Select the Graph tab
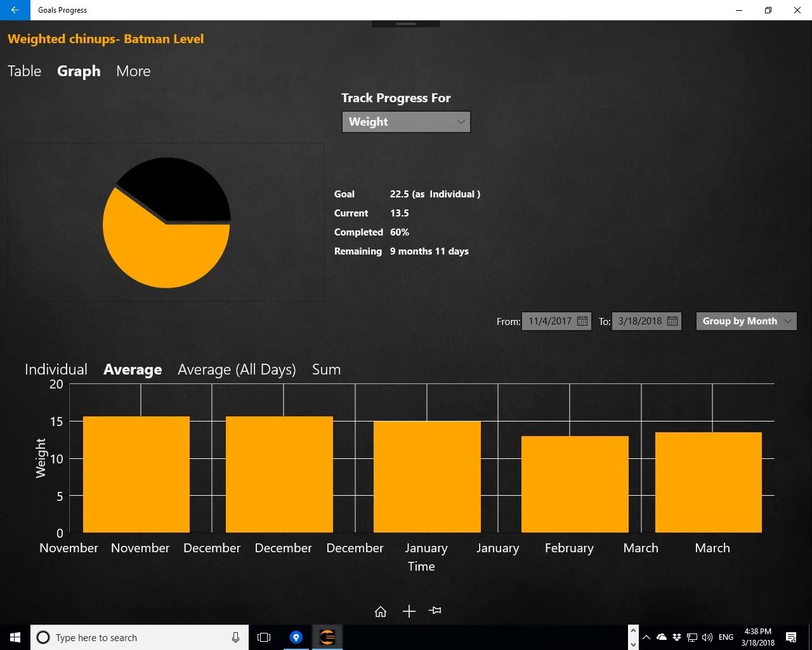 79,71
